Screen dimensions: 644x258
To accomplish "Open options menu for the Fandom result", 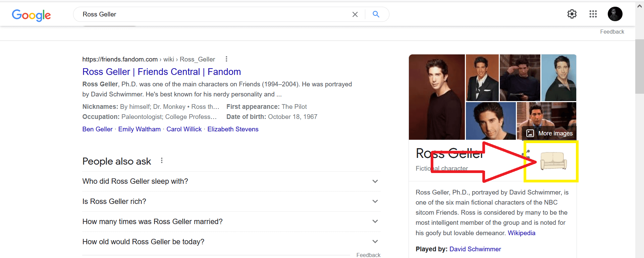I will [226, 59].
